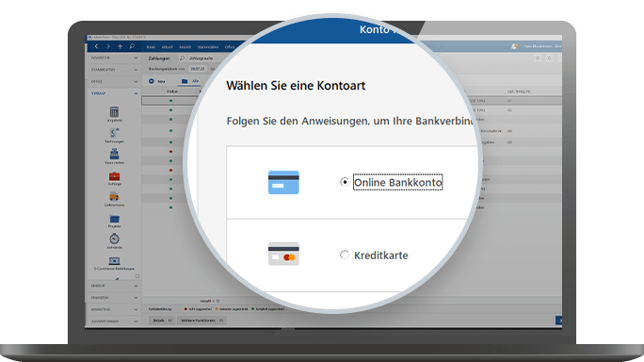This screenshot has height=362, width=644.
Task: Open search via magnifier in blue toolbar
Action: click(x=132, y=46)
